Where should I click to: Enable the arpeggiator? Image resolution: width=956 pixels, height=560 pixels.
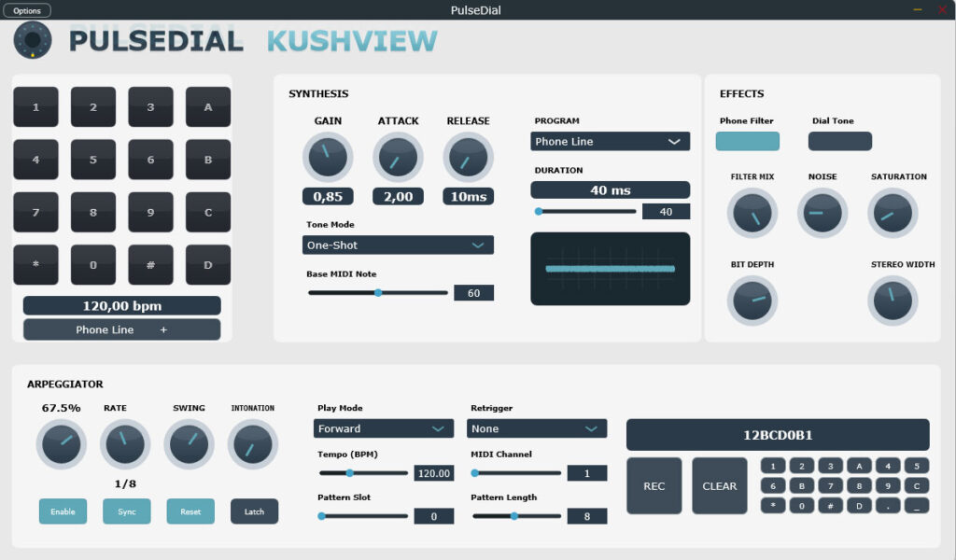(x=63, y=511)
